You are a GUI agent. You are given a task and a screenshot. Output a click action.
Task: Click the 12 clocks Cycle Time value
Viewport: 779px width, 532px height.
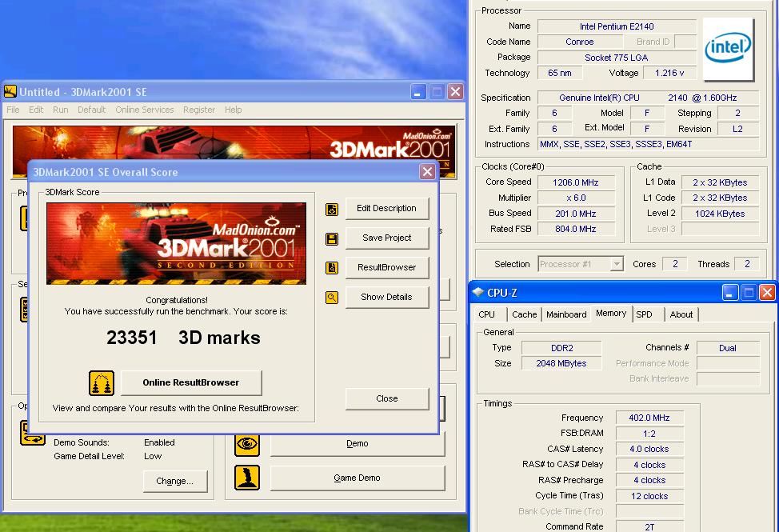649,496
